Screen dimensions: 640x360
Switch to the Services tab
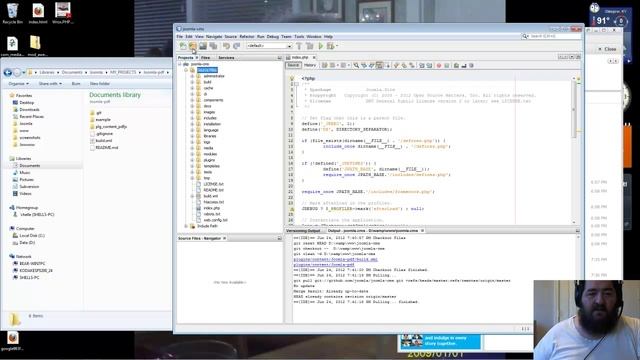[226, 58]
